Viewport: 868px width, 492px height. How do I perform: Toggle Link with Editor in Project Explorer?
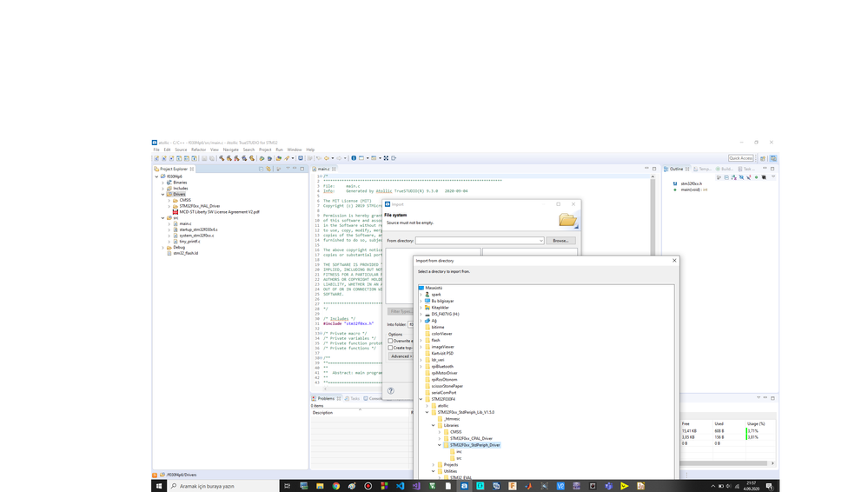click(268, 169)
